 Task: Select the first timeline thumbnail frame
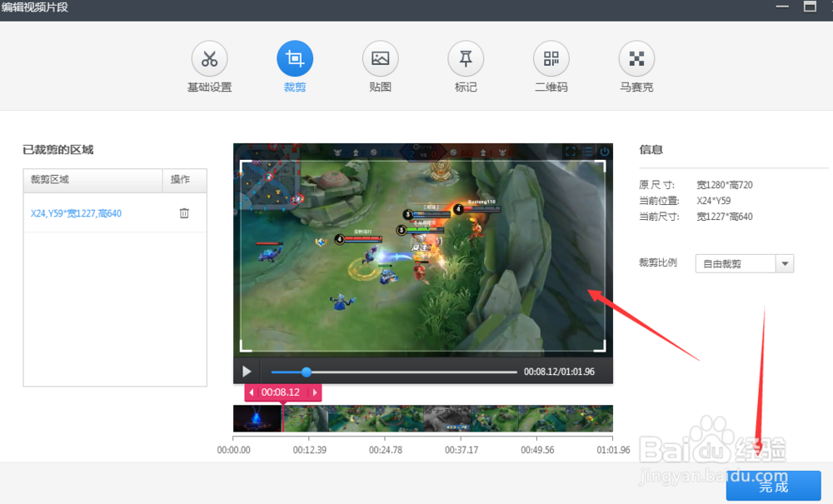click(x=257, y=419)
